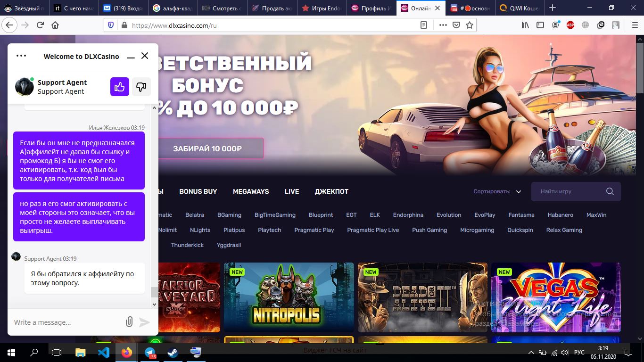Open the Nitropolis game thumbnail
Viewport: 644px width, 362px height.
click(x=289, y=297)
